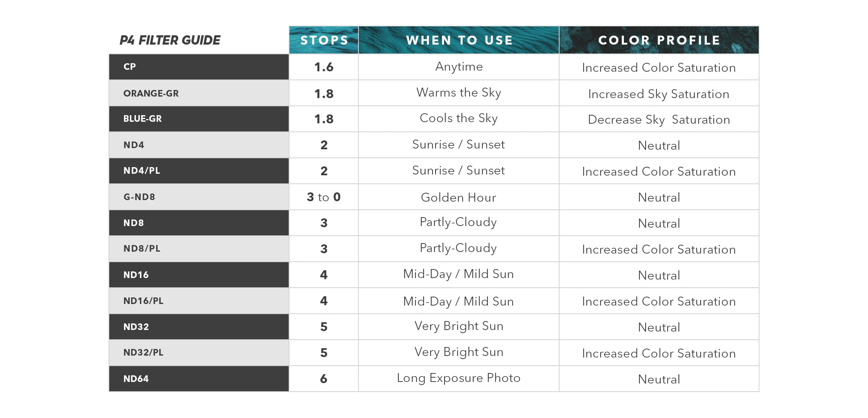Click the ND8/PL filter row label
Screen dimensions: 868x418
point(199,249)
